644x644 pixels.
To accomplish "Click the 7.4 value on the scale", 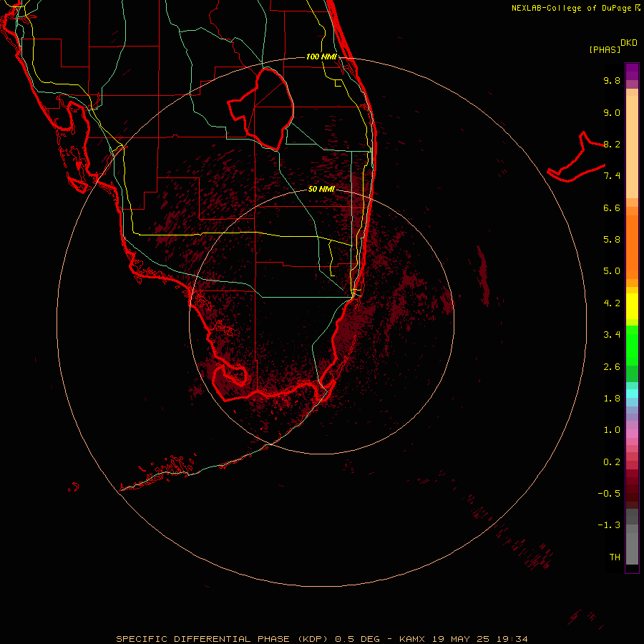I will tap(612, 176).
